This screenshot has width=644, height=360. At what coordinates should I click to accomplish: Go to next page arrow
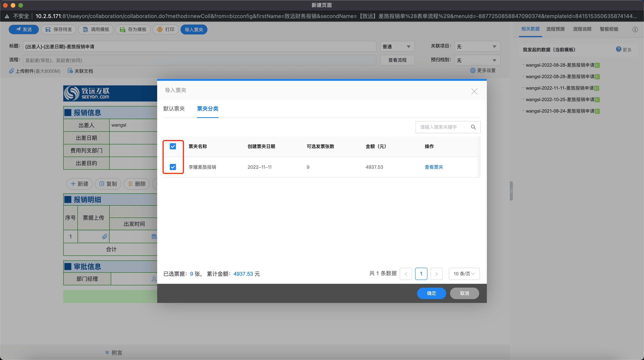(x=436, y=274)
